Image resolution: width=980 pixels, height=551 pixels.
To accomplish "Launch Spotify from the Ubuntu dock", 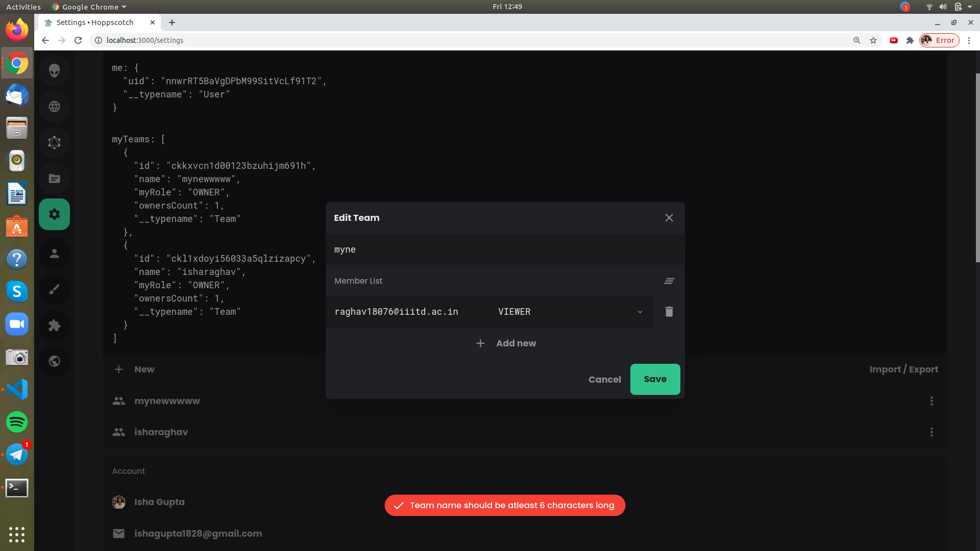I will [17, 422].
